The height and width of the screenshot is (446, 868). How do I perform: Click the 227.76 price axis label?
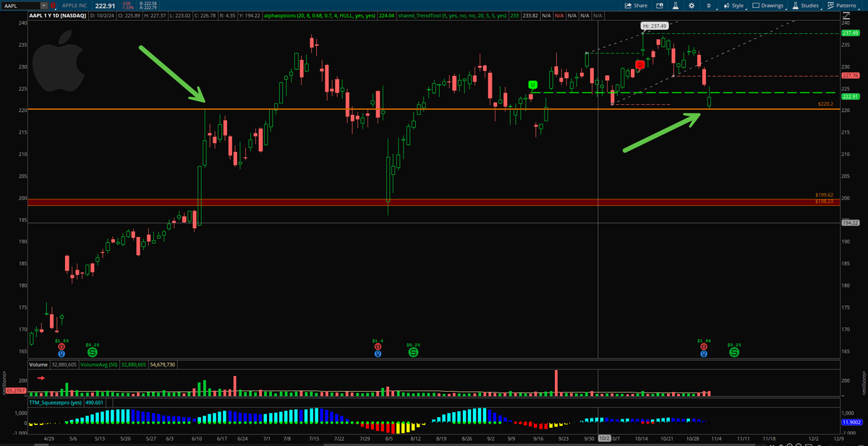pyautogui.click(x=849, y=76)
